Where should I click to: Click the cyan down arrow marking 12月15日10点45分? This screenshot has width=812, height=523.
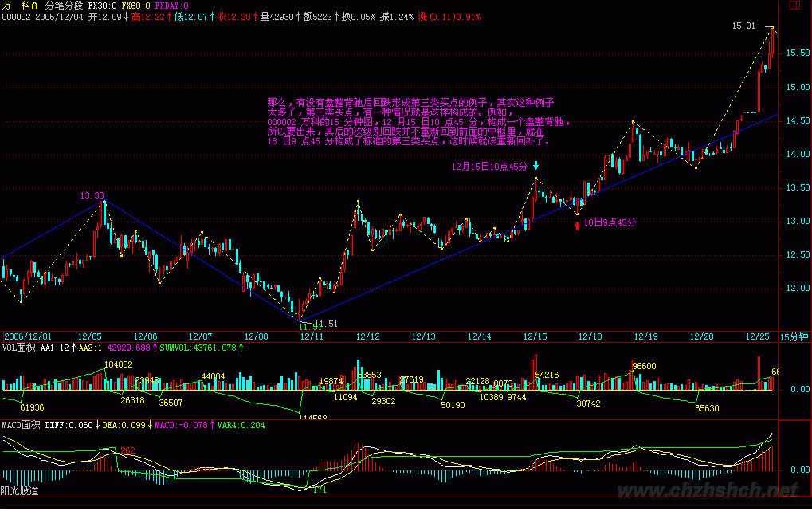(535, 166)
